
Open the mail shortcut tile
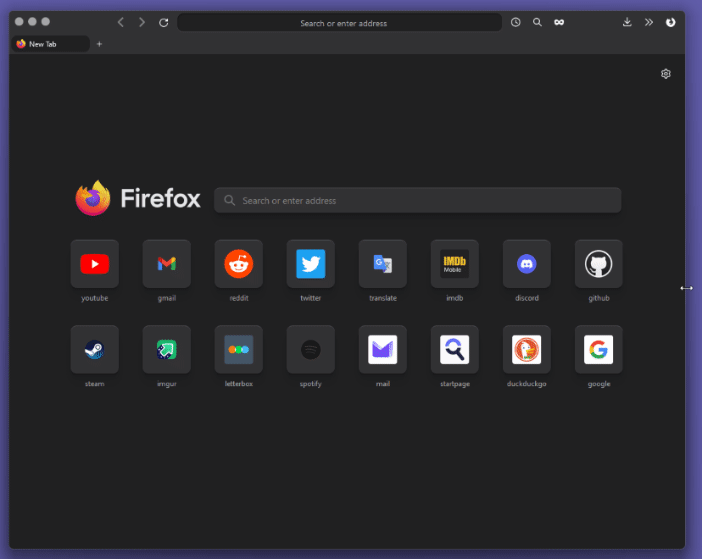(x=383, y=350)
